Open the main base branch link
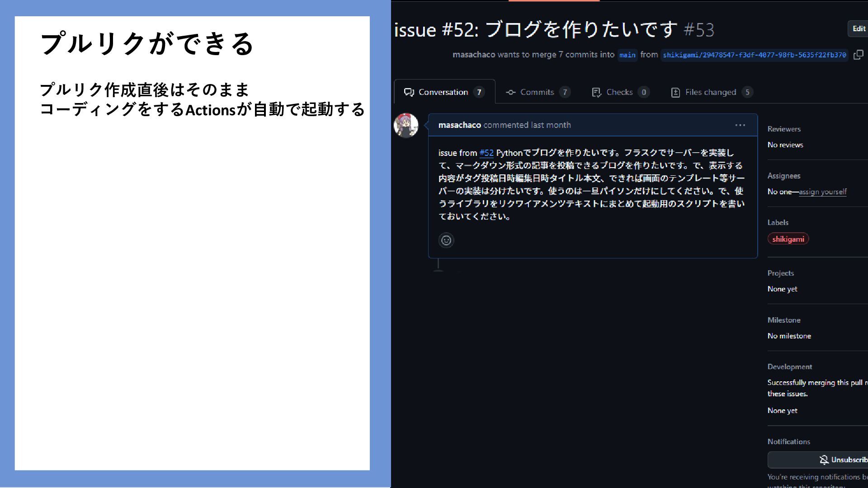 point(627,55)
